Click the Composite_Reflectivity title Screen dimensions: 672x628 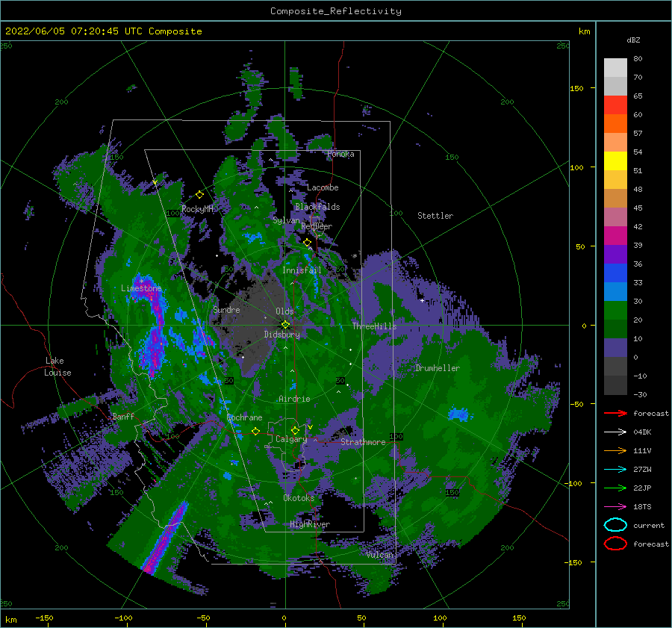tap(336, 11)
